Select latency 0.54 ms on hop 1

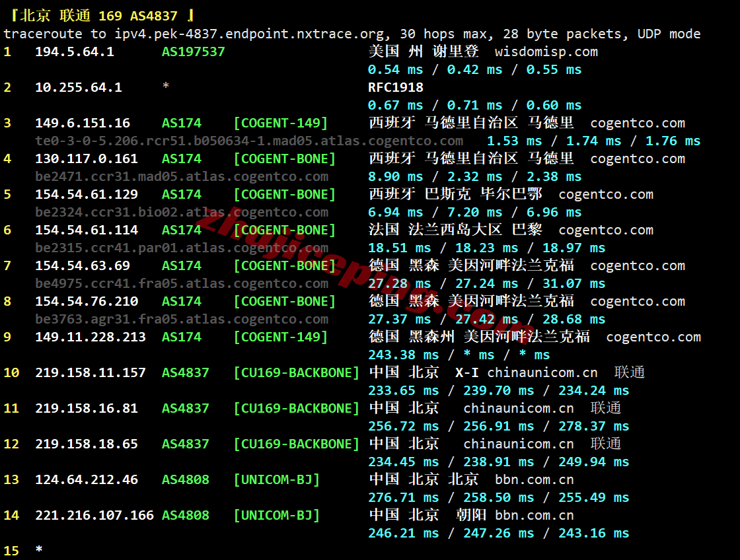click(x=396, y=70)
